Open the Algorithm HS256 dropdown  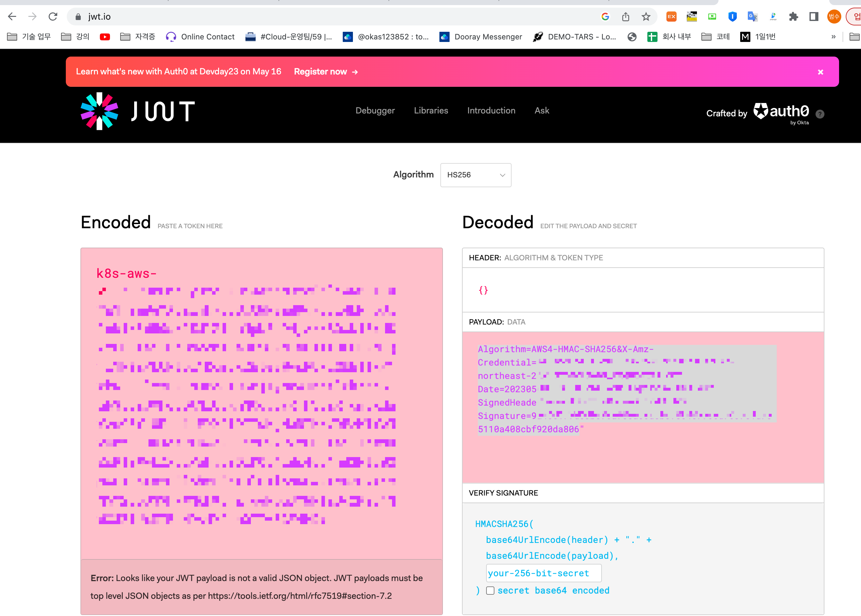475,175
